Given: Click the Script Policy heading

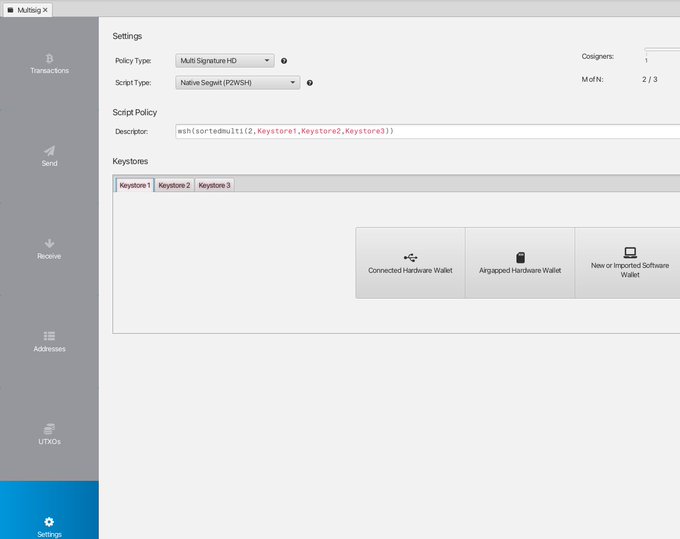Looking at the screenshot, I should (x=134, y=112).
